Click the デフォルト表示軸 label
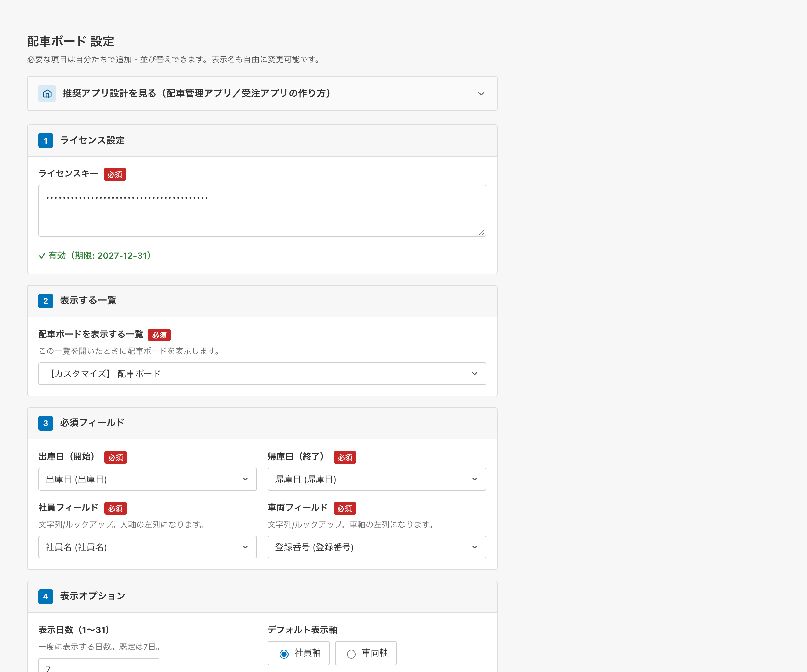807x672 pixels. 302,630
